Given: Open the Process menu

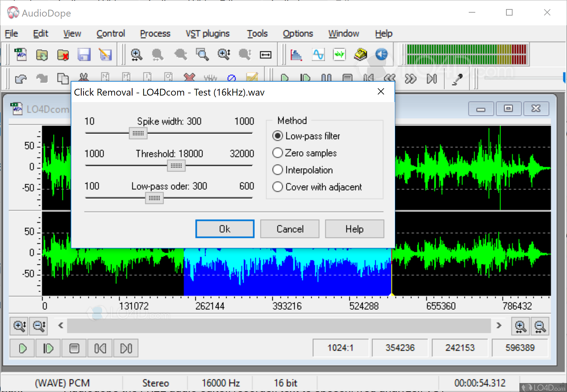Looking at the screenshot, I should [x=155, y=33].
